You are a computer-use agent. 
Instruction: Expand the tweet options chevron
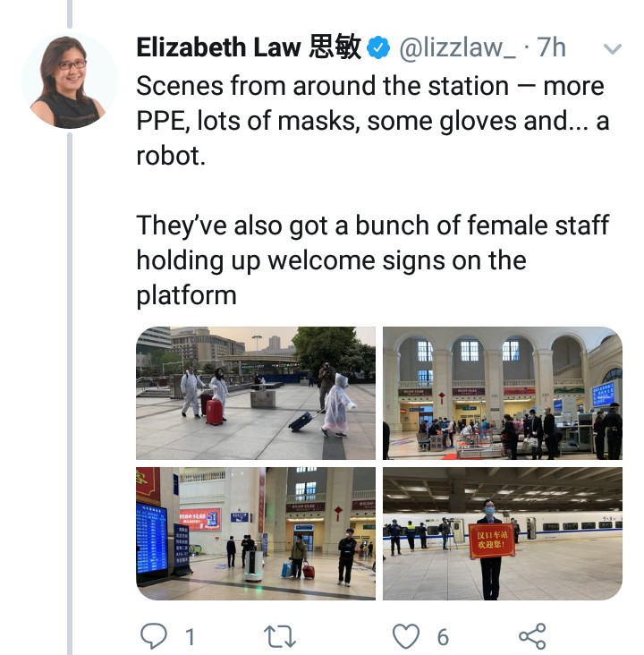pyautogui.click(x=613, y=49)
